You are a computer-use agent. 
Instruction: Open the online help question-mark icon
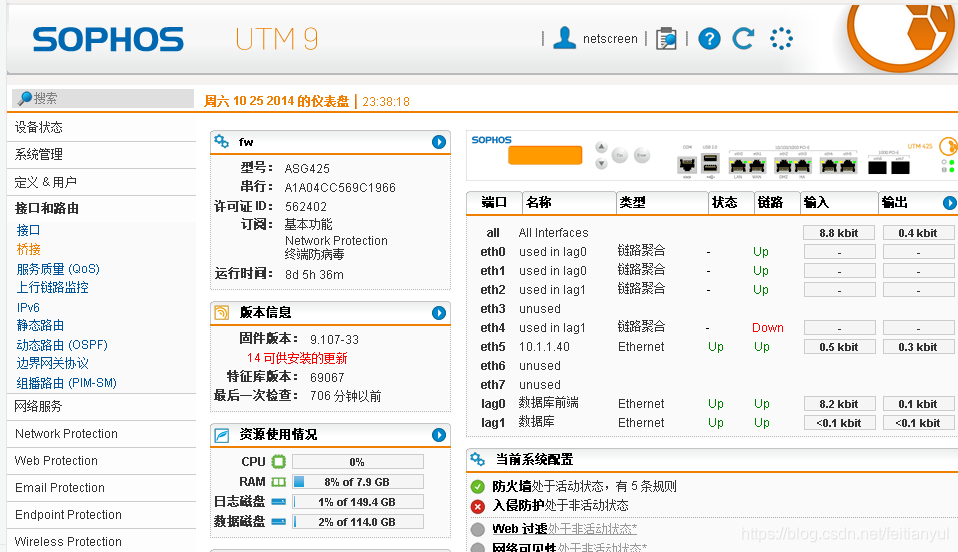(709, 39)
